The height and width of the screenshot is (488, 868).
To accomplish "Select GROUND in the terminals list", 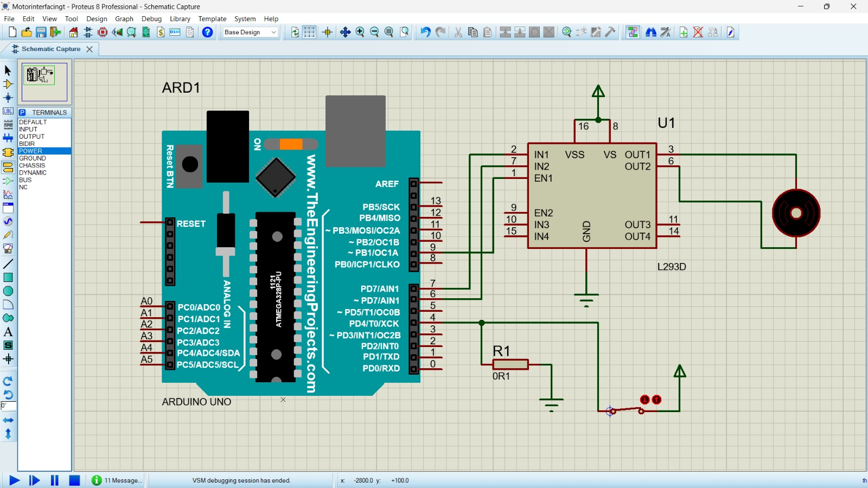I will (x=33, y=158).
